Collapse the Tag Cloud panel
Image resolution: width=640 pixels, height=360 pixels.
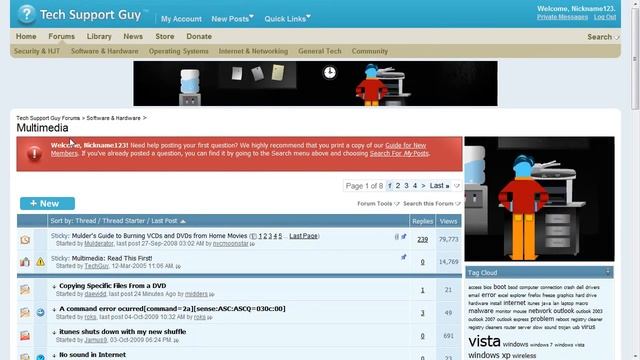tap(608, 272)
